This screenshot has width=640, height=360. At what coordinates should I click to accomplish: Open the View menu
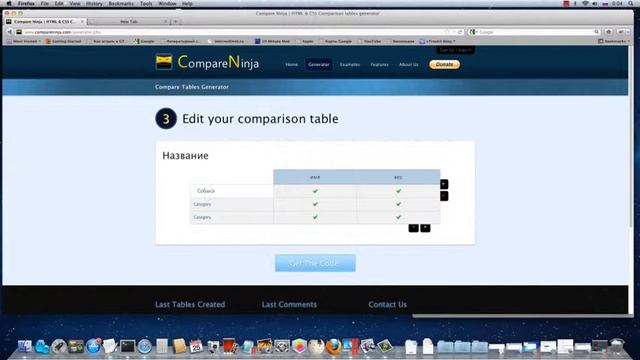pyautogui.click(x=75, y=3)
